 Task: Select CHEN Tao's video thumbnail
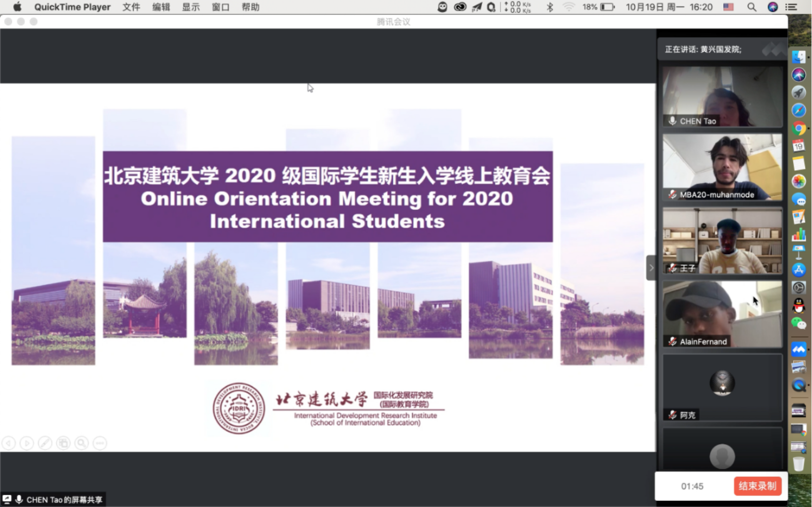722,97
